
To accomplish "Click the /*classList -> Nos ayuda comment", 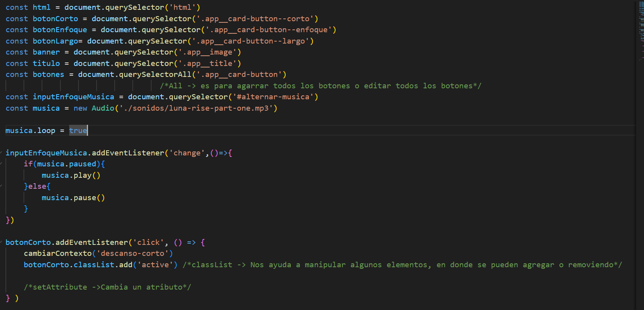I will 402,265.
